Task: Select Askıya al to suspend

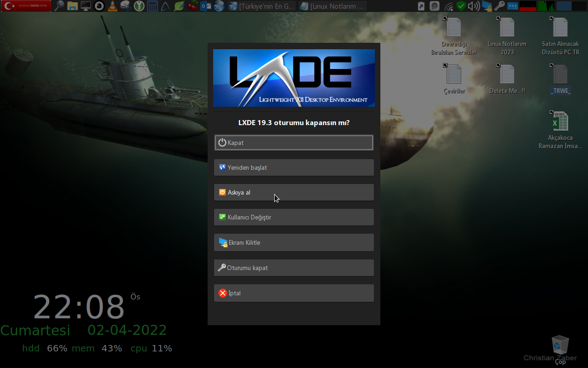Action: [294, 192]
